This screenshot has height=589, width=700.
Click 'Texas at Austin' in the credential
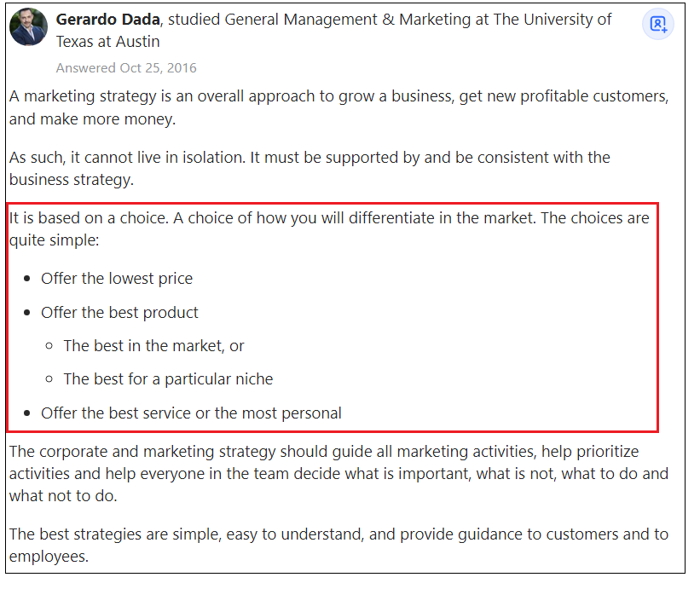[107, 42]
